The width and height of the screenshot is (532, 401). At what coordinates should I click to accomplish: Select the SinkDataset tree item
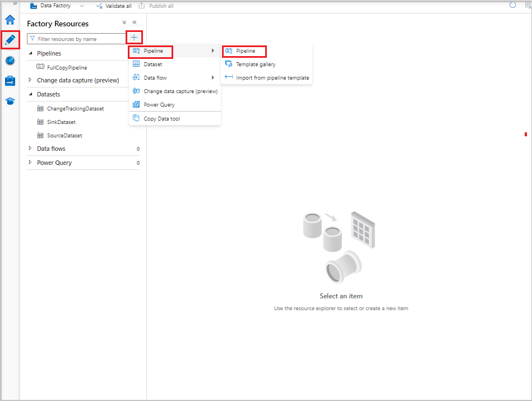coord(62,122)
